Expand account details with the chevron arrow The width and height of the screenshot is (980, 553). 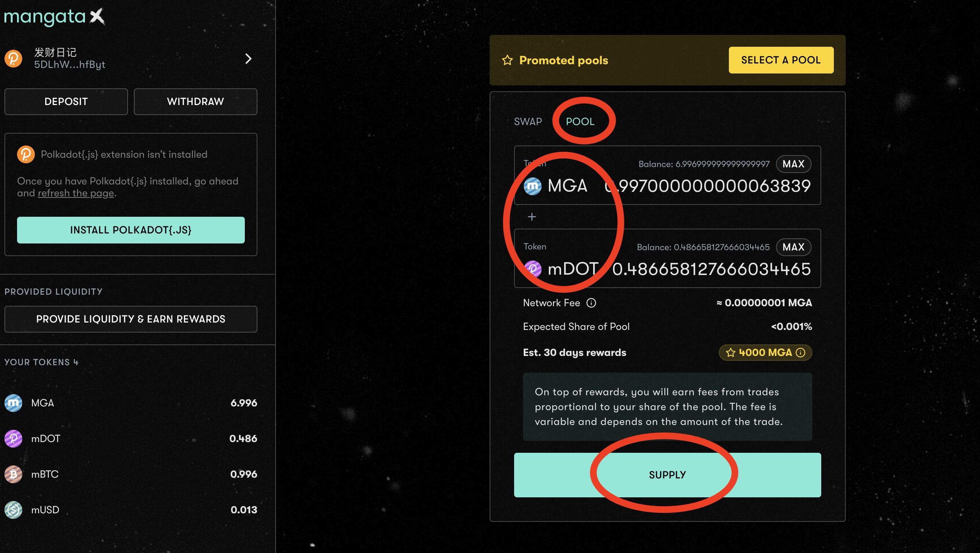click(x=249, y=59)
